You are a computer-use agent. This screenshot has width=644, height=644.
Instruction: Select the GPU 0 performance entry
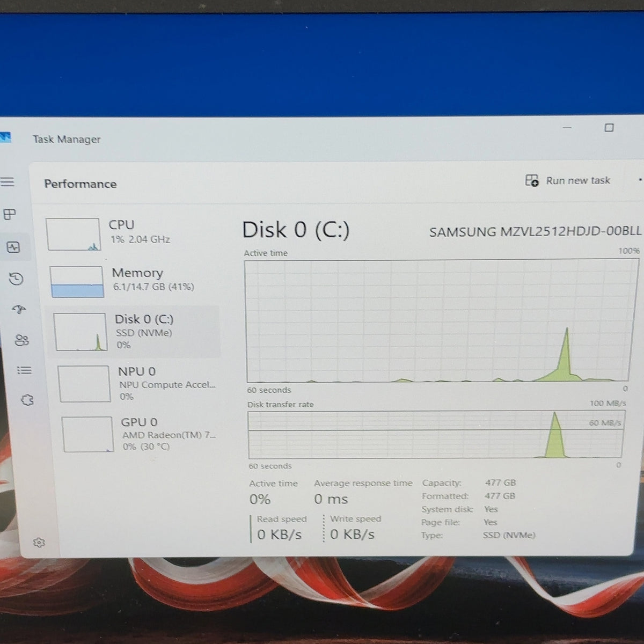[x=141, y=434]
